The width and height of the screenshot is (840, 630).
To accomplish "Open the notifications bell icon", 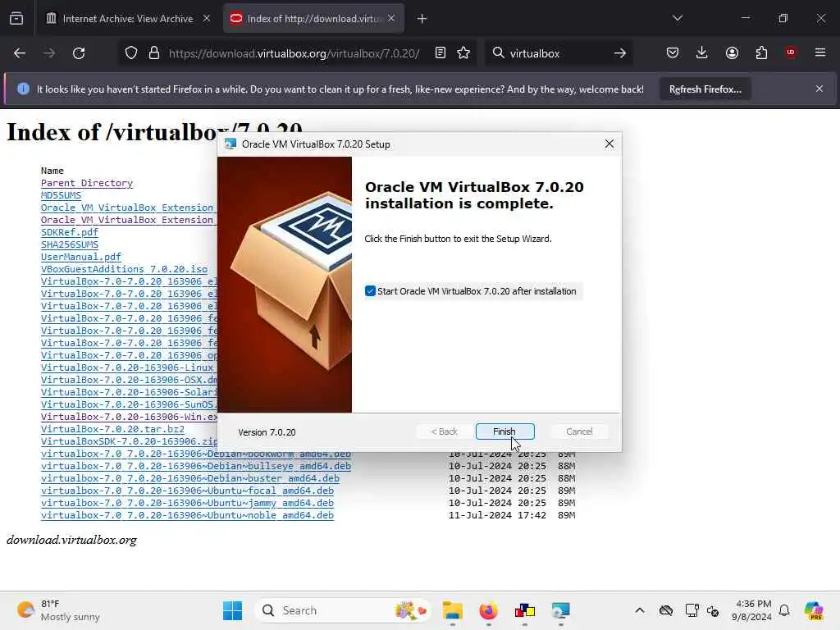I will [x=784, y=610].
